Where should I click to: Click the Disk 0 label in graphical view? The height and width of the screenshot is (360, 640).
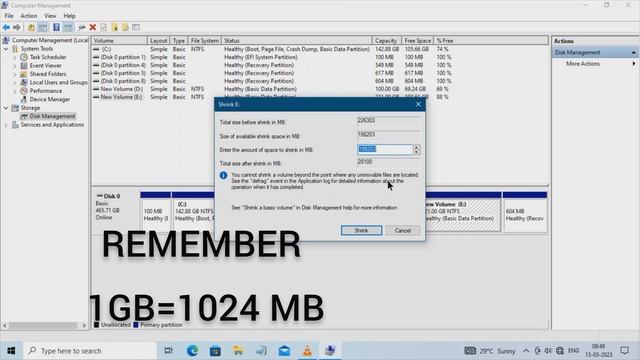coord(112,196)
